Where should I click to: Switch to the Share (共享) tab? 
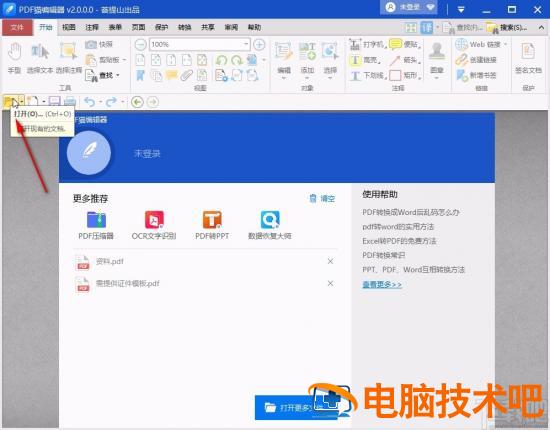(x=208, y=27)
